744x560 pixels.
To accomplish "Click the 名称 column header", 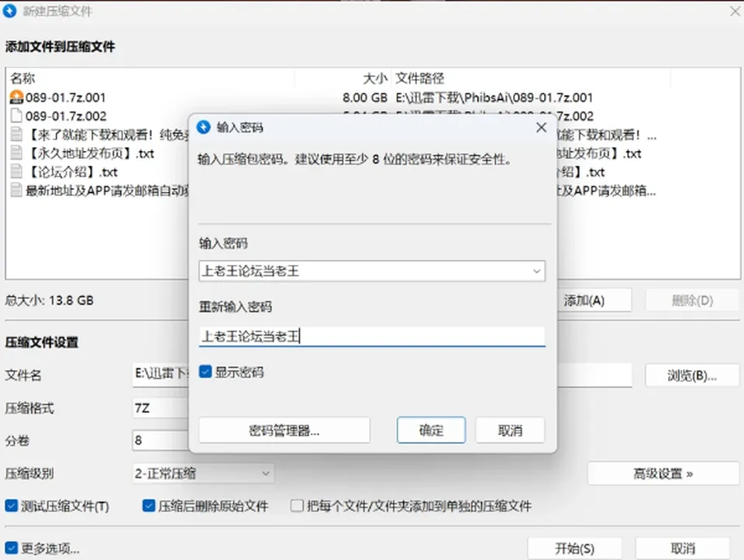I will [22, 78].
